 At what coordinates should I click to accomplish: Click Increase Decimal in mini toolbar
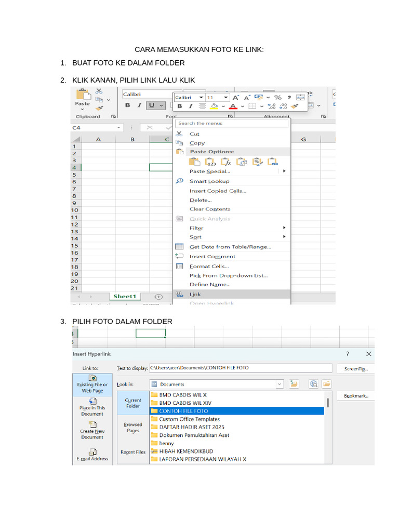click(x=272, y=106)
